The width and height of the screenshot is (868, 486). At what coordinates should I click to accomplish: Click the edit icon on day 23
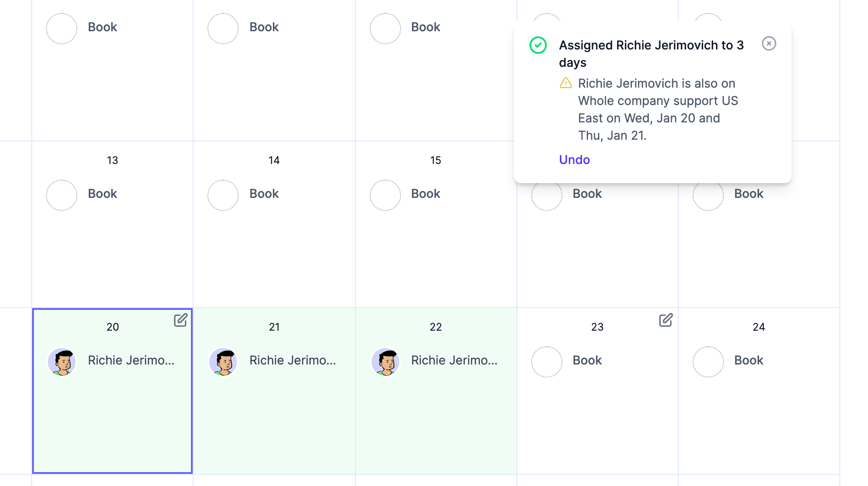click(666, 320)
